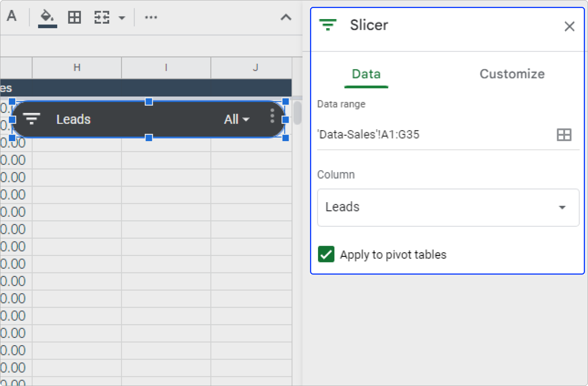Open the fill color tool
588x386 pixels.
tap(47, 17)
